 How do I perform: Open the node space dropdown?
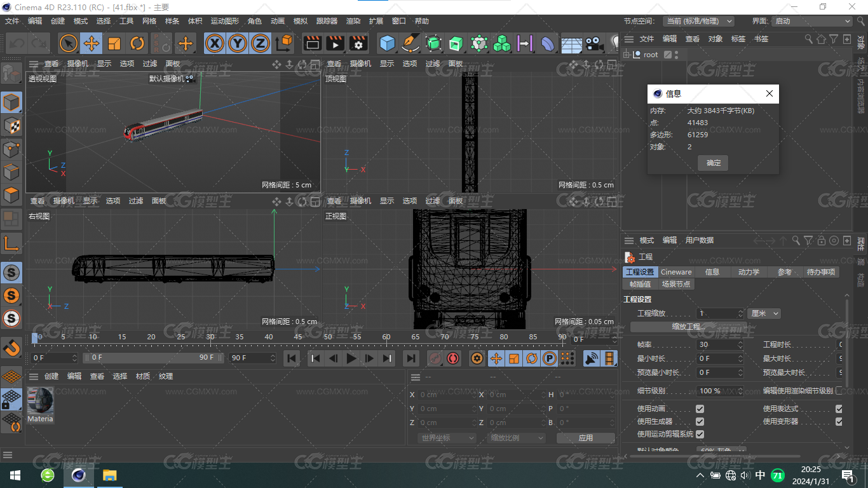(x=698, y=21)
